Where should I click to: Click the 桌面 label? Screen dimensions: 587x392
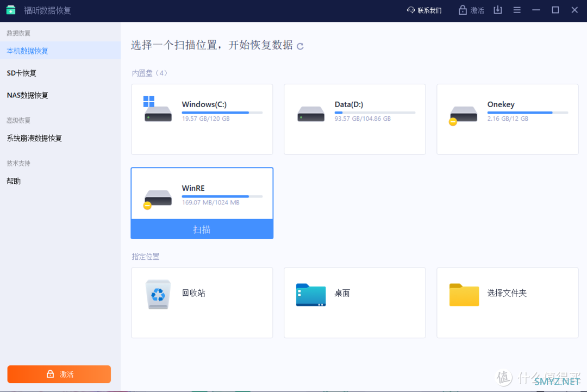pyautogui.click(x=342, y=293)
